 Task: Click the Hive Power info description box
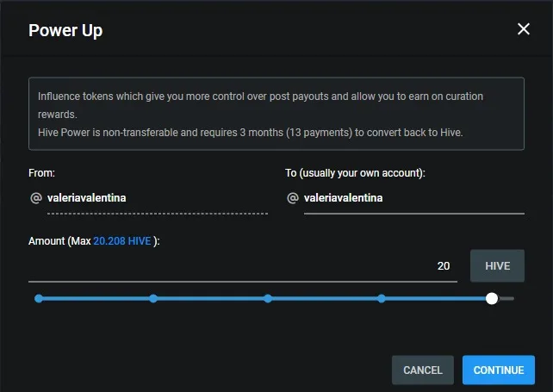[276, 114]
